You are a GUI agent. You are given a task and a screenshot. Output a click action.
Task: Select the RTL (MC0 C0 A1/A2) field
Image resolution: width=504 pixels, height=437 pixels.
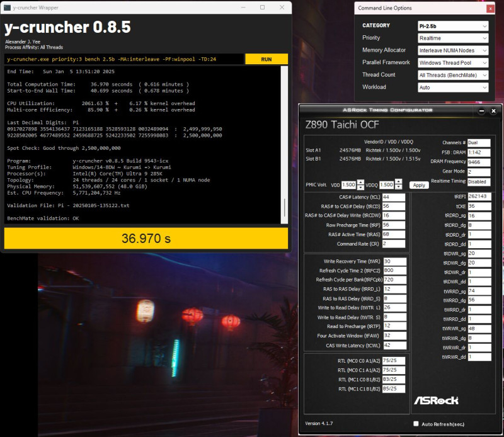394,361
